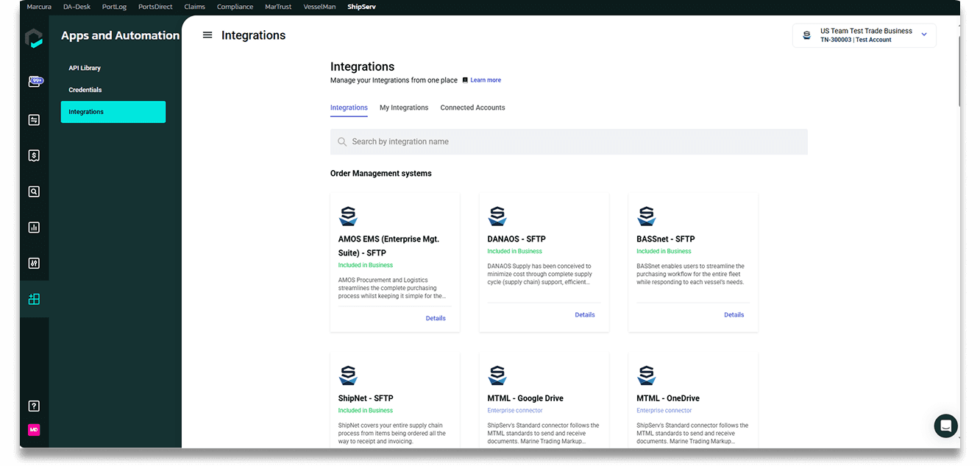Image resolution: width=980 pixels, height=466 pixels.
Task: Open the search sidebar icon
Action: [34, 191]
